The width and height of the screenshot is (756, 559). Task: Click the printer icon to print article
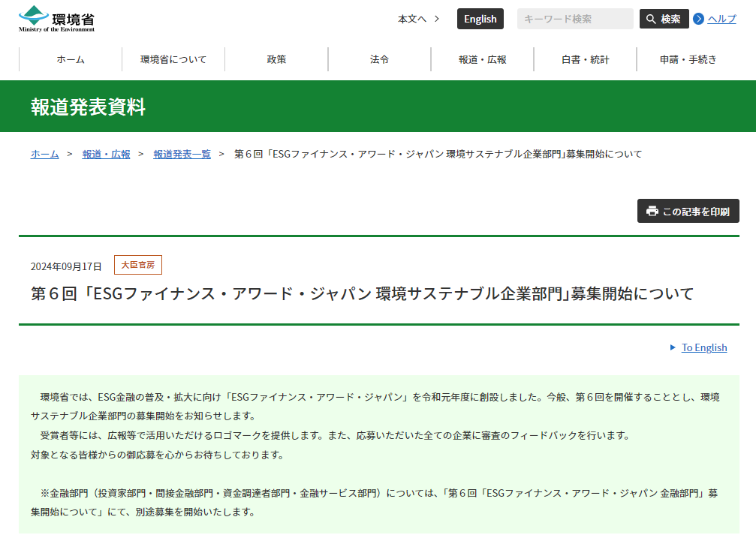click(651, 211)
